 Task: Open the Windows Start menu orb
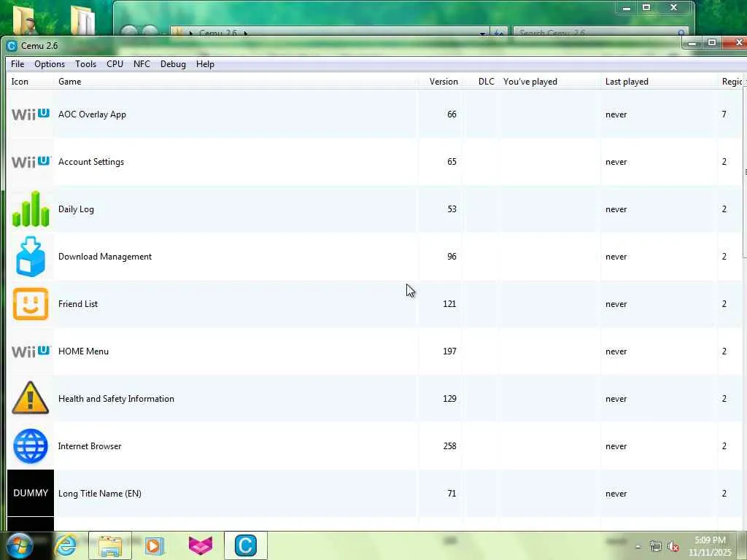(x=19, y=545)
